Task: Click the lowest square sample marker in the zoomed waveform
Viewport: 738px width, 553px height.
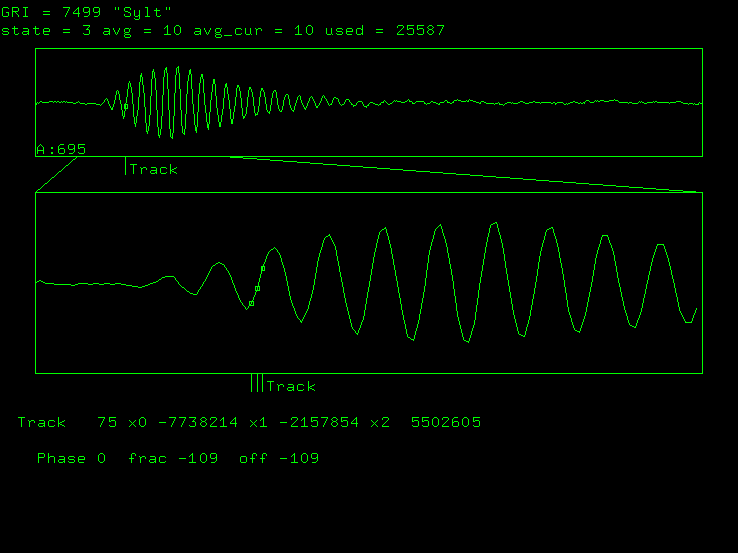Action: coord(251,304)
